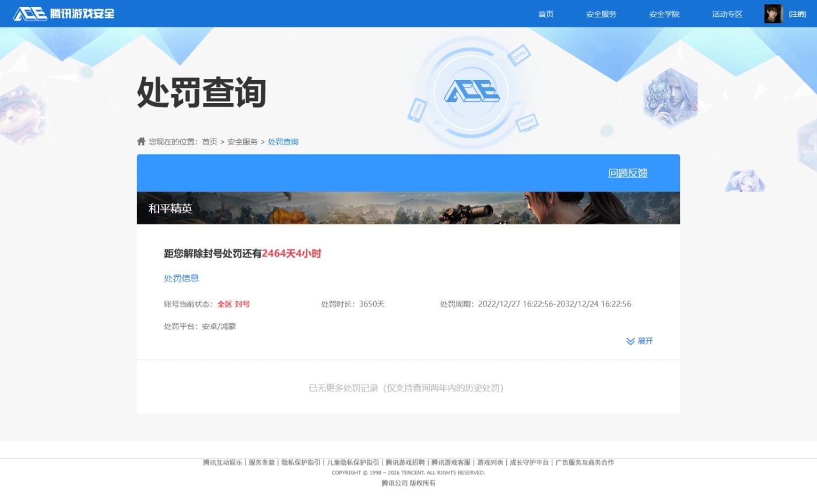The height and width of the screenshot is (504, 817).
Task: Open the 安全学院 navigation menu
Action: click(x=664, y=14)
